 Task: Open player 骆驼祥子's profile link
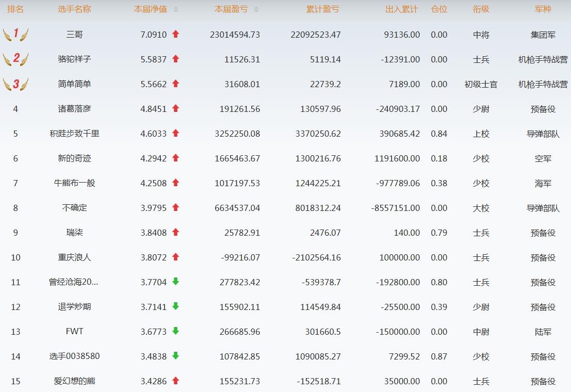(74, 59)
